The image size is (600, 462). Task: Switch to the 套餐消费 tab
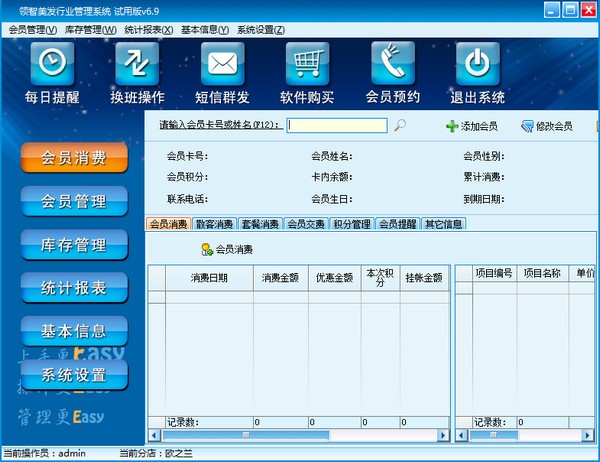point(260,224)
